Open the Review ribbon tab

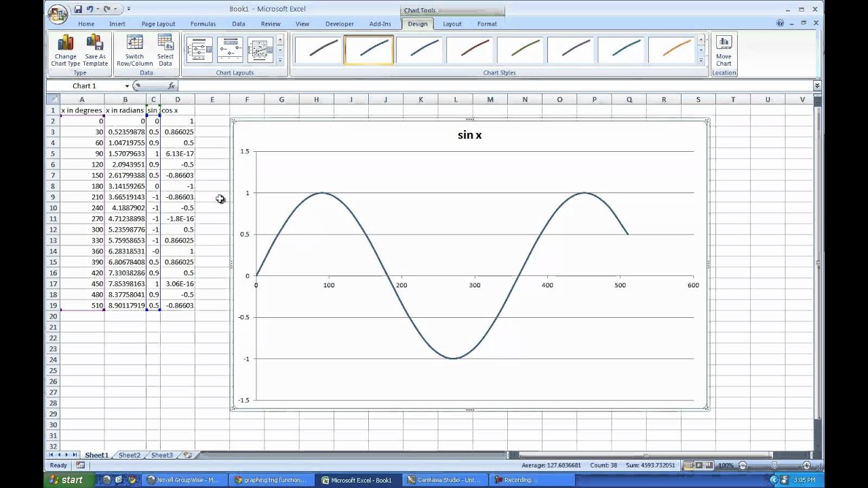pos(271,24)
